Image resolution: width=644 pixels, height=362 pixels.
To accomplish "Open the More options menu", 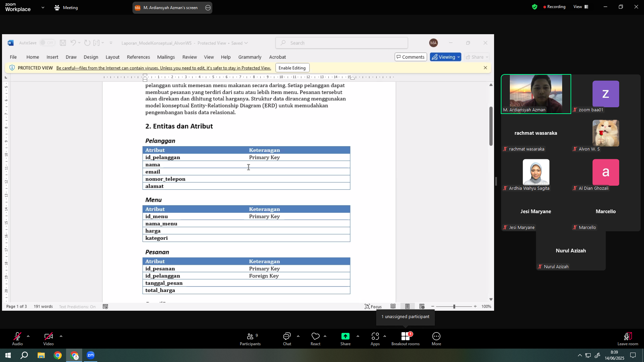I will tap(436, 339).
